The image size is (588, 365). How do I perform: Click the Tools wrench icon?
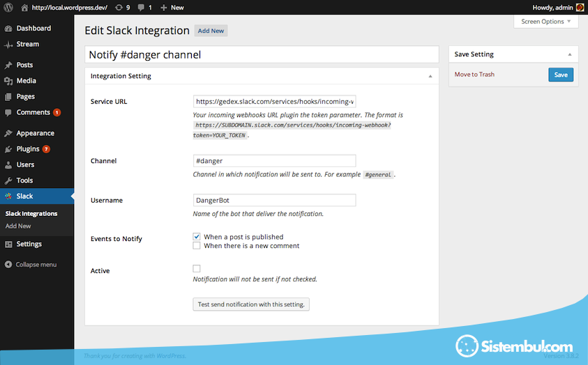tap(8, 180)
